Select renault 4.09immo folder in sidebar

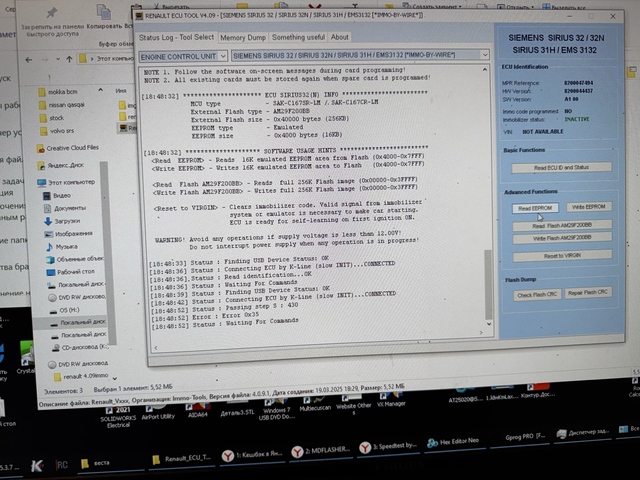pyautogui.click(x=81, y=376)
